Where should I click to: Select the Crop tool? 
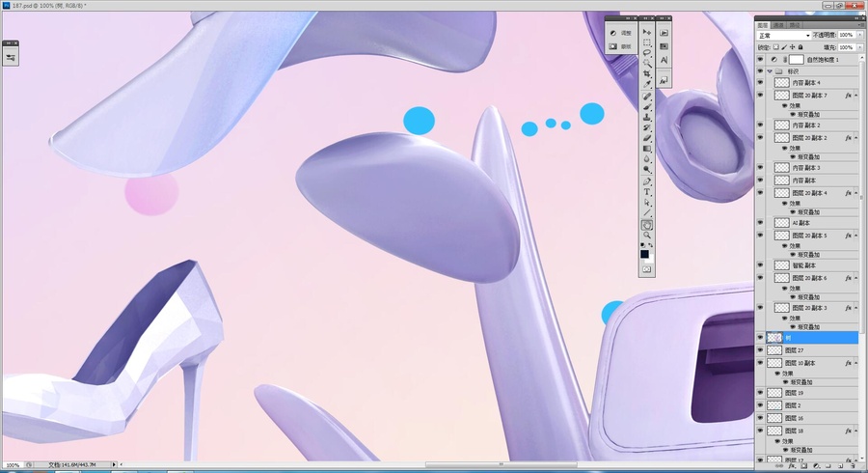point(646,74)
